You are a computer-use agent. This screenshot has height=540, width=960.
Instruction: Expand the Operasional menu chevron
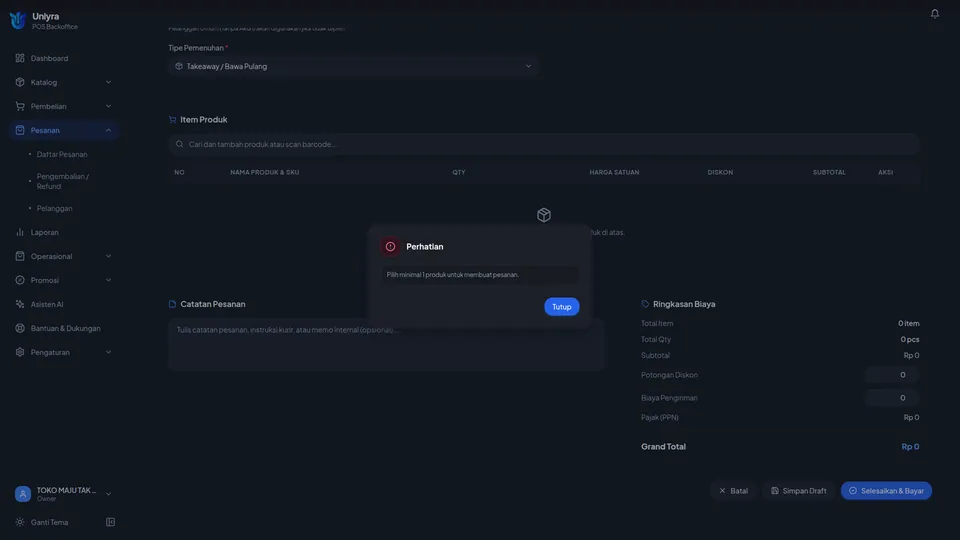(108, 256)
